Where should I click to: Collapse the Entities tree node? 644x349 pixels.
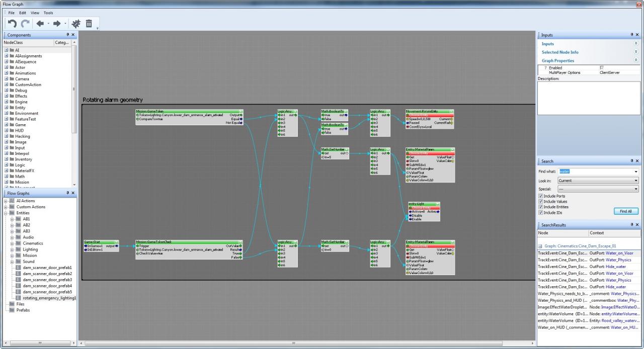(6, 213)
